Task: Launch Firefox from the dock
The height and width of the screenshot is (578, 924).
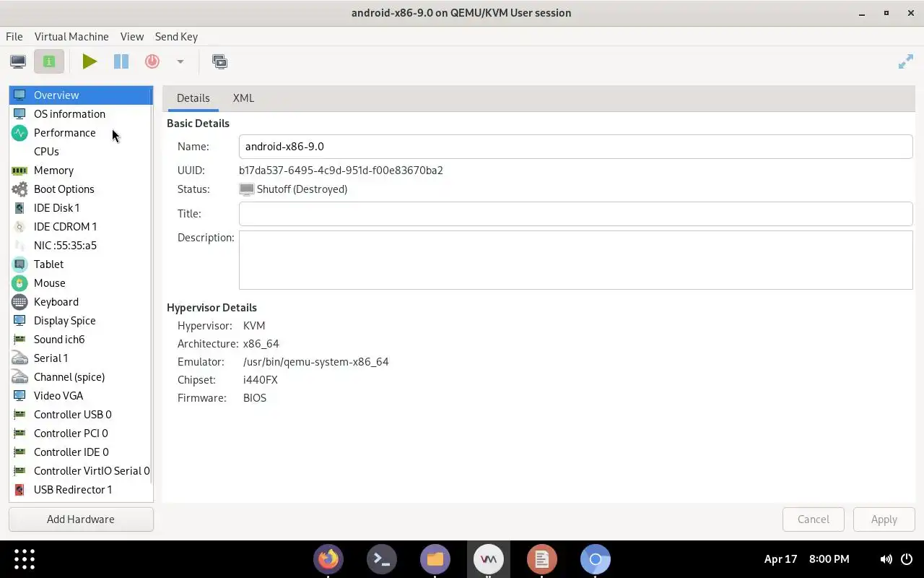Action: (328, 558)
